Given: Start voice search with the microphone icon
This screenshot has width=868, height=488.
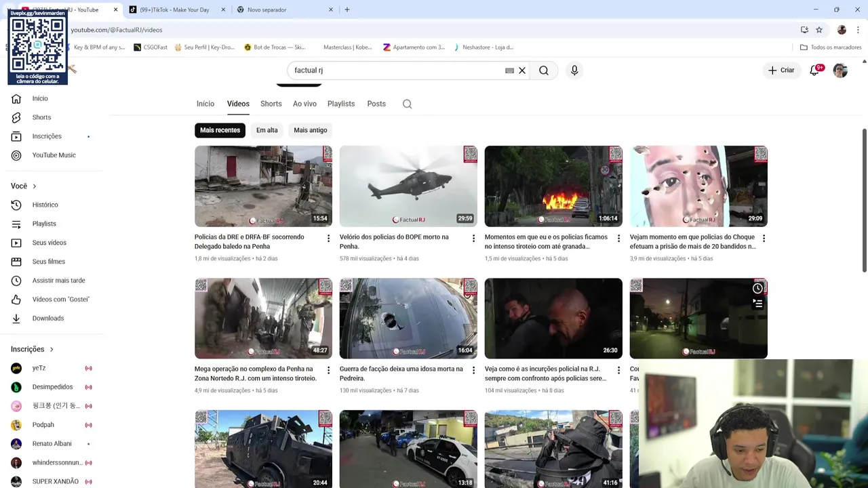Looking at the screenshot, I should click(x=574, y=70).
